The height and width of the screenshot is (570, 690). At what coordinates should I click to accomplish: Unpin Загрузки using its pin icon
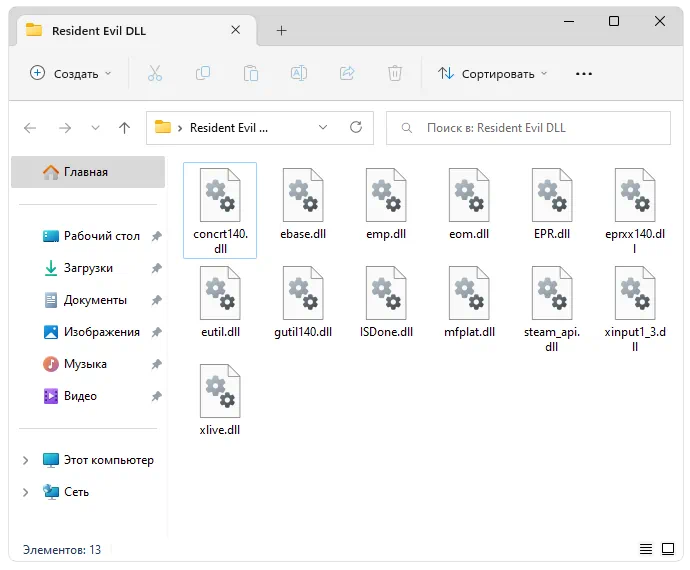click(156, 268)
